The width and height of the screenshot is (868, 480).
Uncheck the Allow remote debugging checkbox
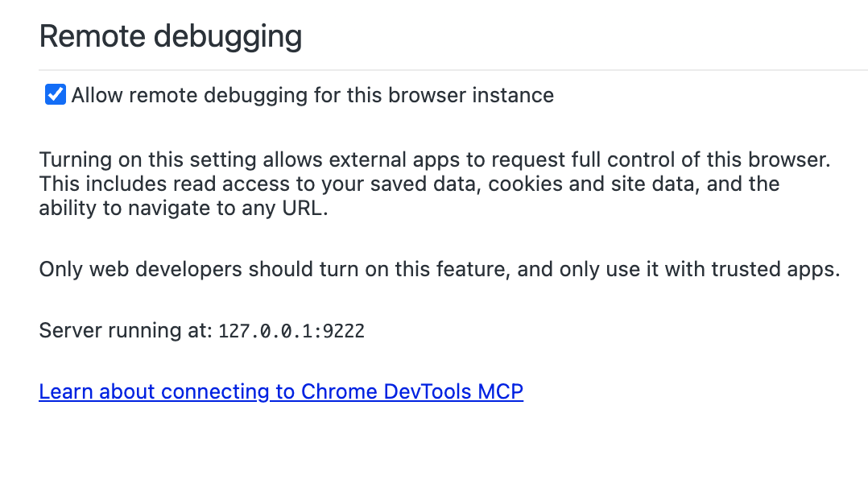tap(55, 95)
